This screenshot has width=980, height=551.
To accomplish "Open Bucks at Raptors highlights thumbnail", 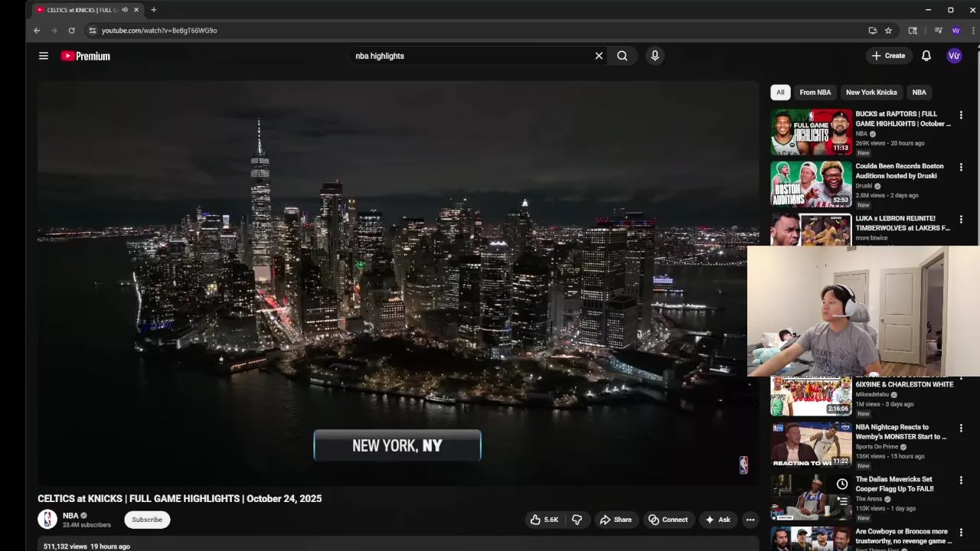I will [811, 132].
